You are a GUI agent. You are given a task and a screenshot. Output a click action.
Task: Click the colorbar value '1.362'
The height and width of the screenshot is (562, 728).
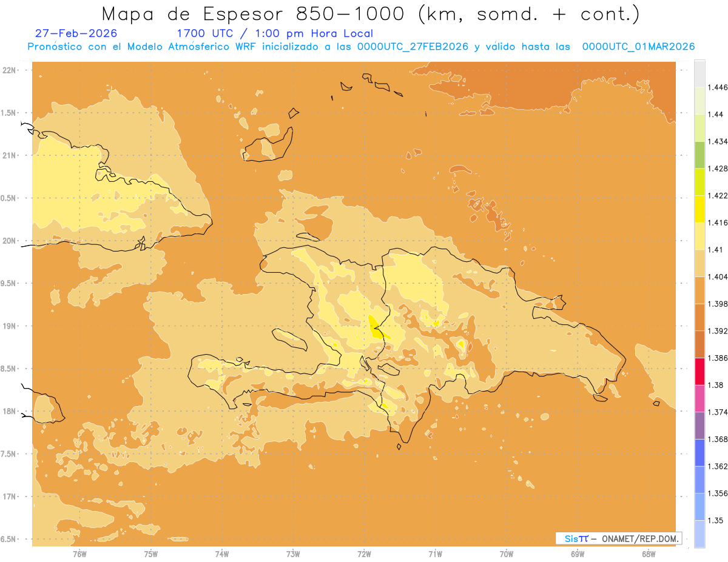pyautogui.click(x=719, y=466)
